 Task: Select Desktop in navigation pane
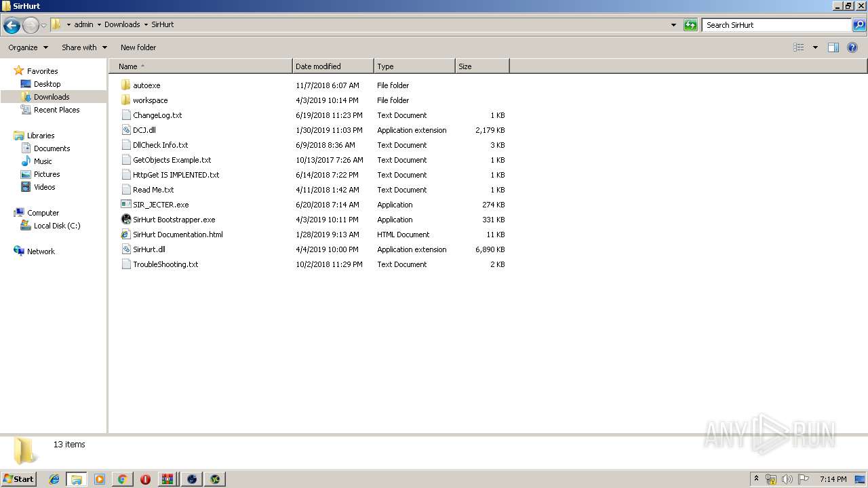click(x=47, y=84)
